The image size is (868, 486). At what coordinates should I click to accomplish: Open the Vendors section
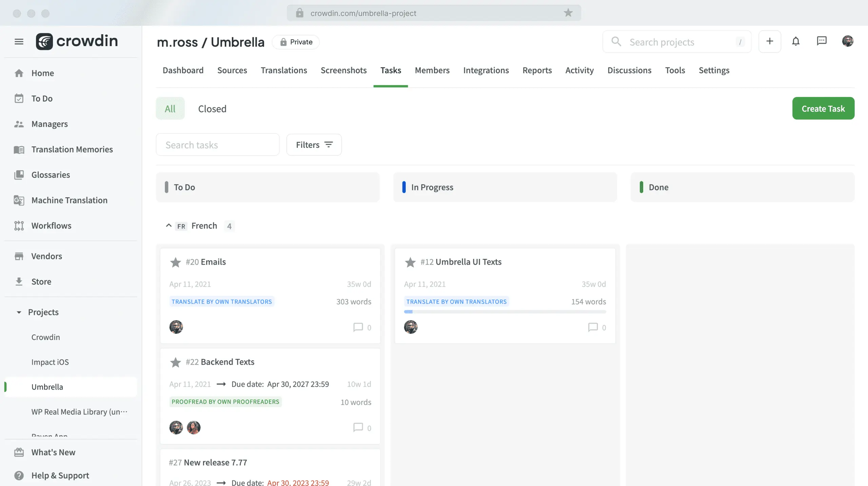(46, 256)
